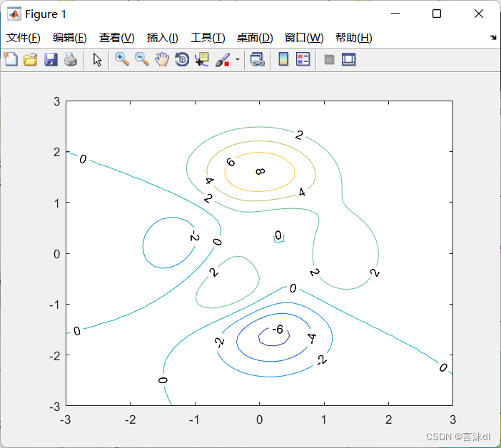Click the New Figure icon
The width and height of the screenshot is (501, 448).
pos(11,60)
